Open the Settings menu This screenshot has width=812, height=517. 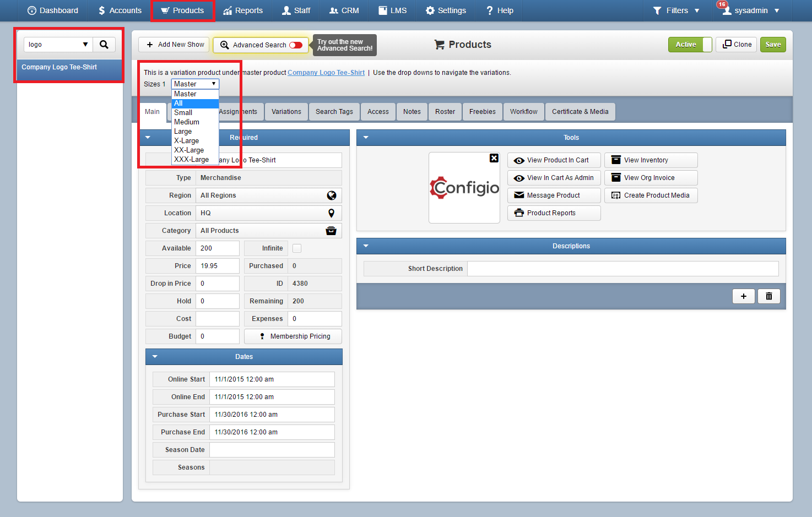coord(446,10)
